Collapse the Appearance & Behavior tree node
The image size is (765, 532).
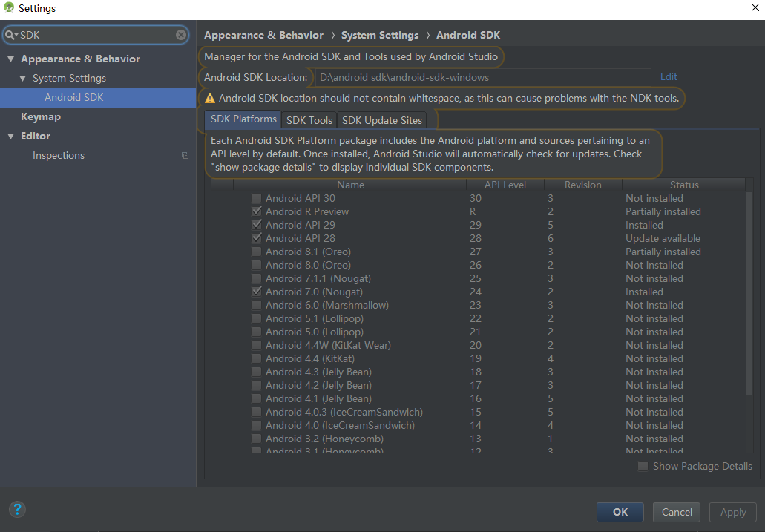coord(10,59)
